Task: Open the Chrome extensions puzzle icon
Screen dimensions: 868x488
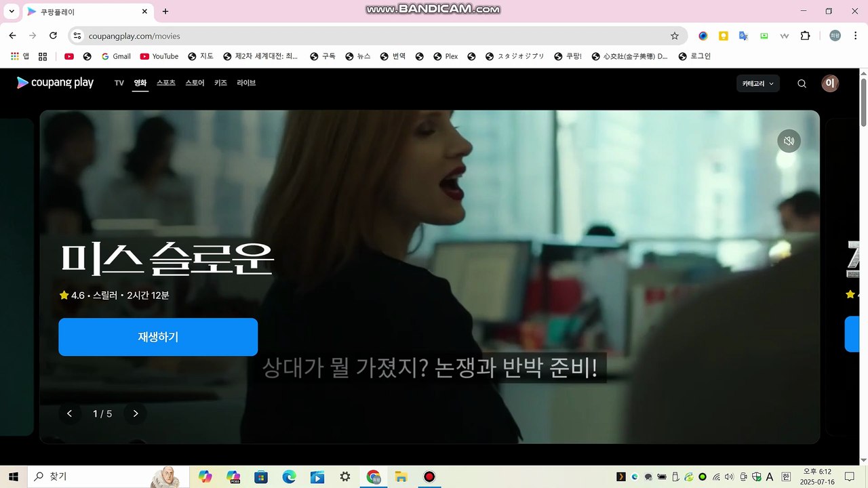Action: (805, 36)
